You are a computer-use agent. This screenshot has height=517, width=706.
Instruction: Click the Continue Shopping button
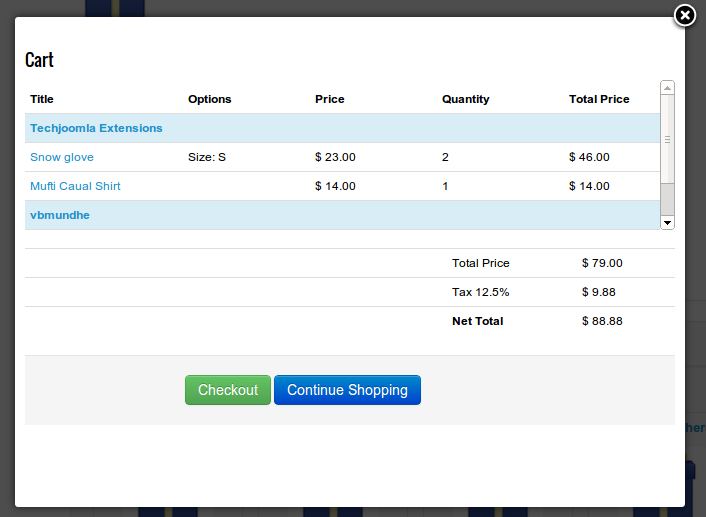[347, 390]
